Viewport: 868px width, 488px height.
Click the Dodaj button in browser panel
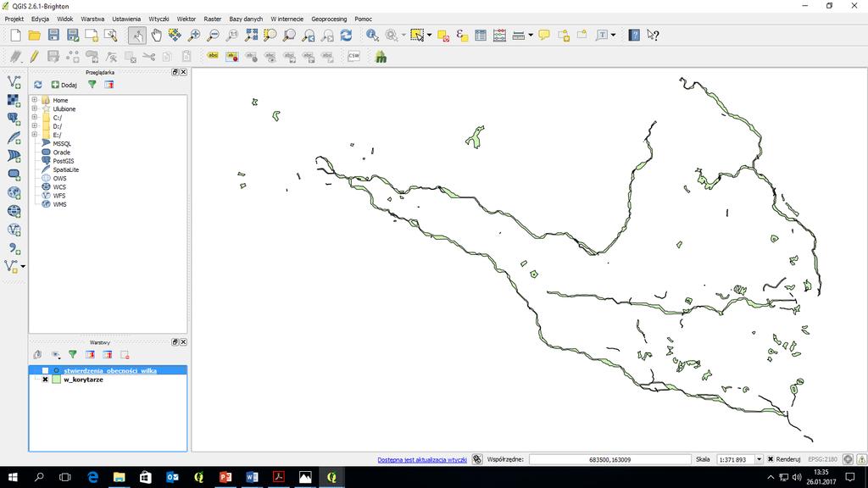(64, 85)
